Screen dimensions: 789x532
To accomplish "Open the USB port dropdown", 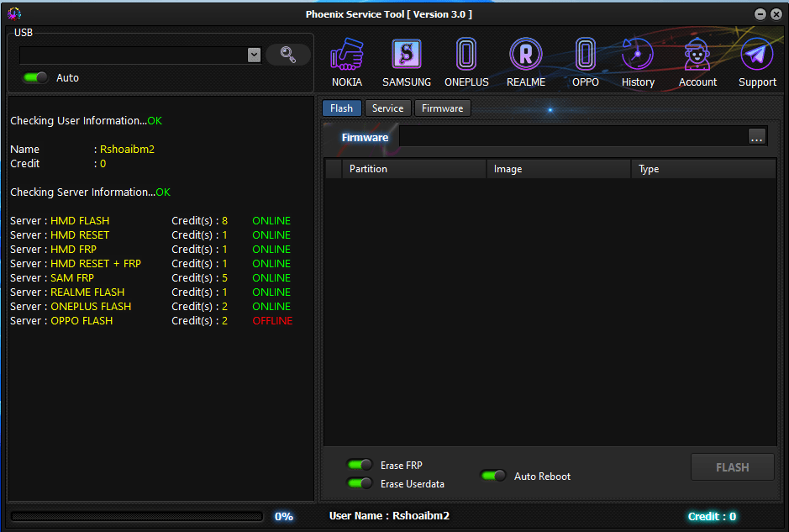I will tap(254, 54).
